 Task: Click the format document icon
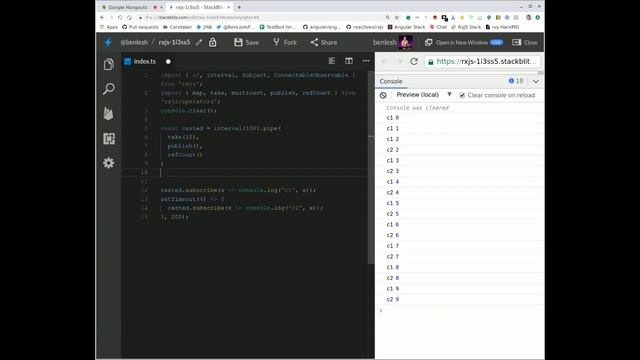(332, 61)
